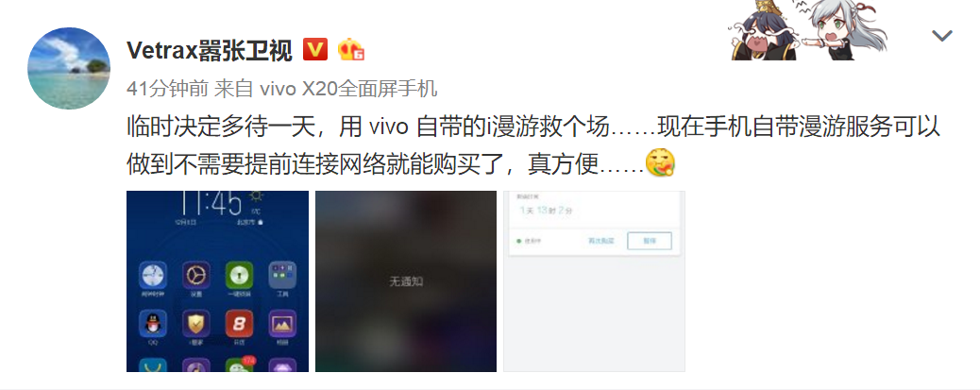This screenshot has height=390, width=980.
Task: Click the WeChat icon with 174 badge
Action: click(240, 365)
